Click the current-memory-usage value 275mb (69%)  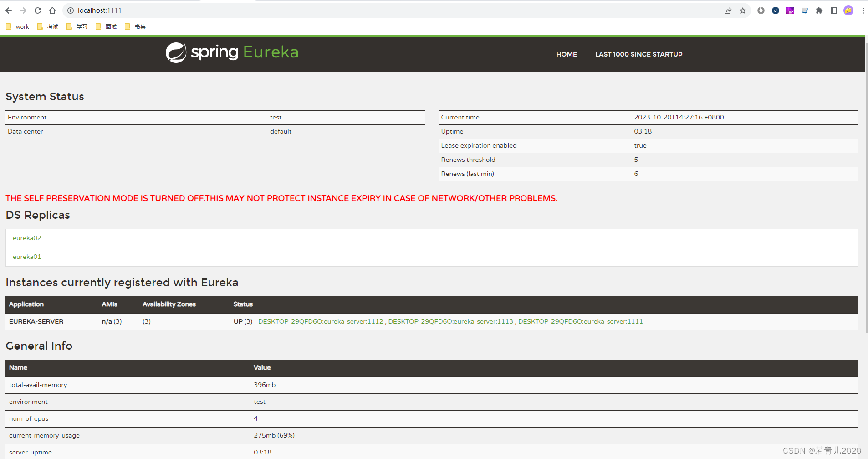coord(274,435)
